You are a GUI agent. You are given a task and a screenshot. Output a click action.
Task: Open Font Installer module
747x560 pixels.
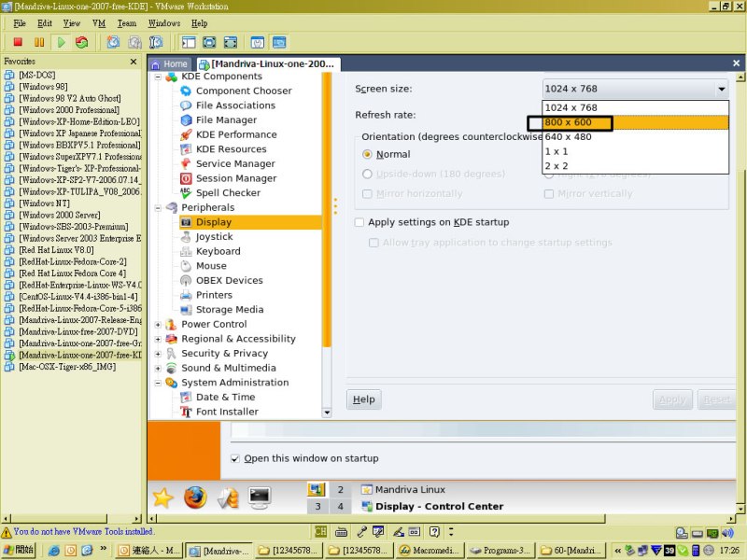pyautogui.click(x=227, y=412)
